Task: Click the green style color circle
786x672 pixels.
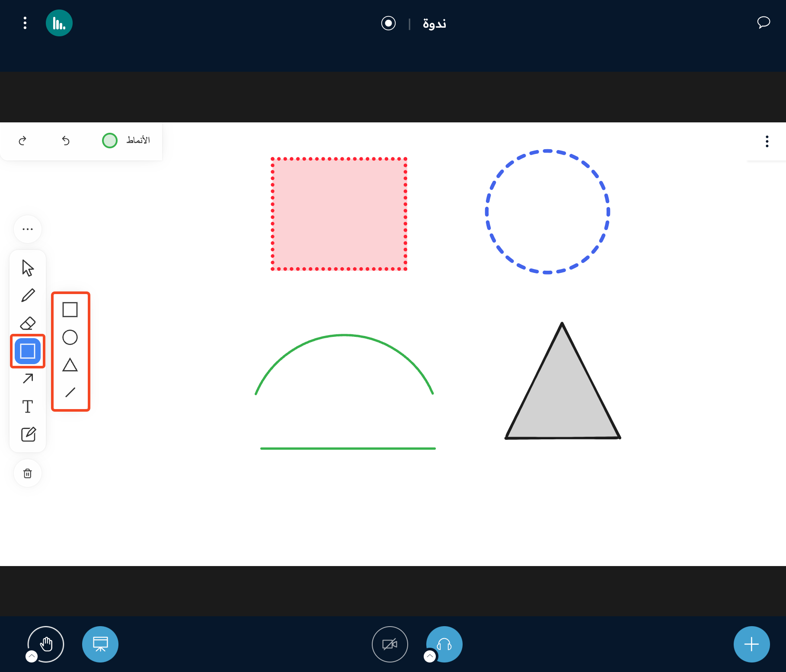Action: tap(110, 141)
